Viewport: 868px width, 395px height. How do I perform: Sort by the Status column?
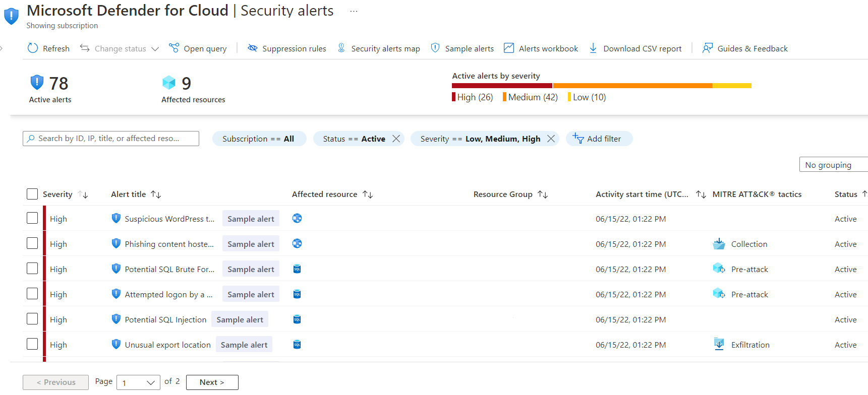(864, 194)
